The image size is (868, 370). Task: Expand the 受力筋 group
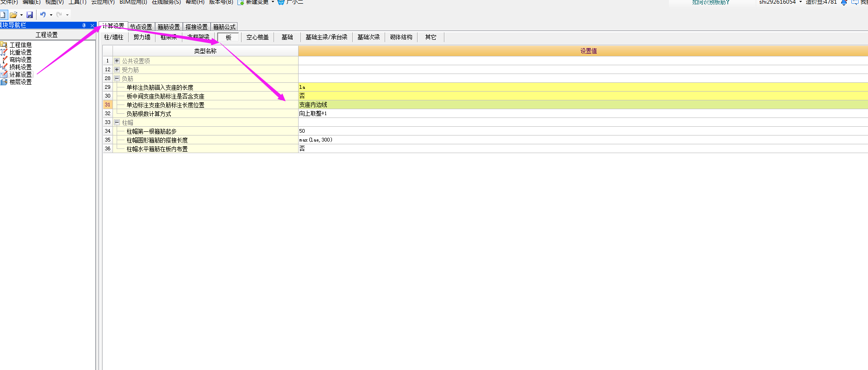[117, 69]
